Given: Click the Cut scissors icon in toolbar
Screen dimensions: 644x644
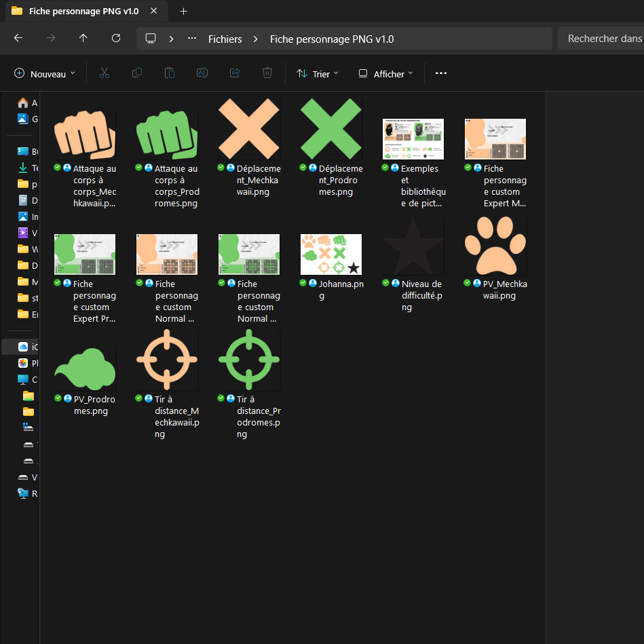Looking at the screenshot, I should (x=104, y=73).
